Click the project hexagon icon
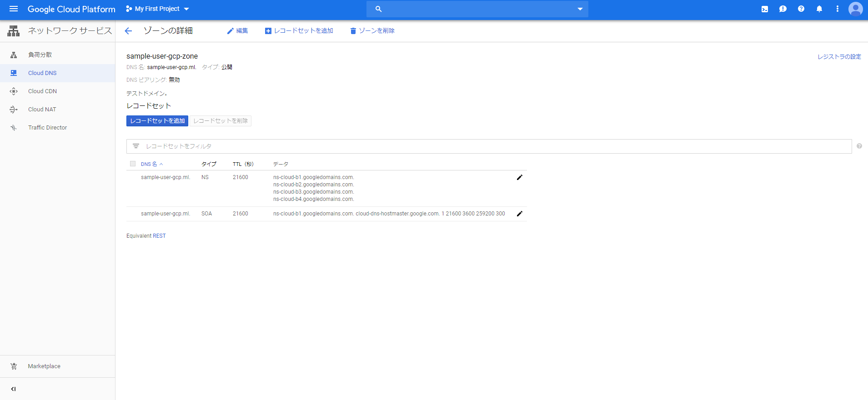The image size is (868, 400). coord(129,9)
